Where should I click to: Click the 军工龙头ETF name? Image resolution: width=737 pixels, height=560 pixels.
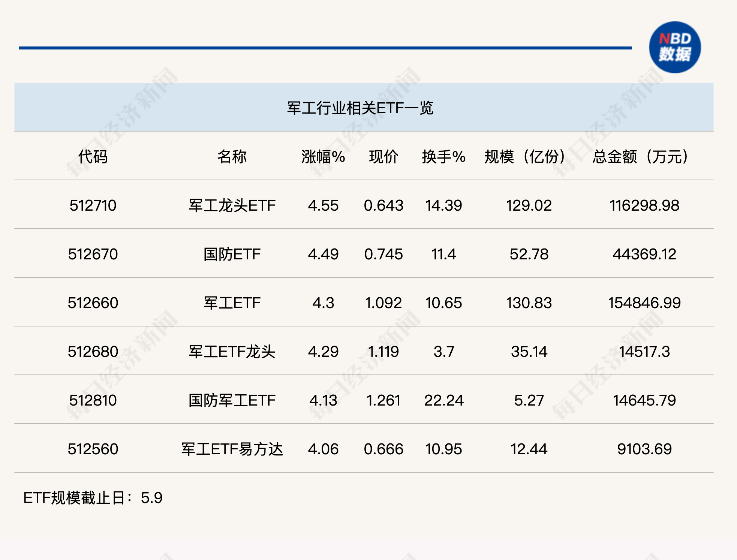(x=232, y=205)
